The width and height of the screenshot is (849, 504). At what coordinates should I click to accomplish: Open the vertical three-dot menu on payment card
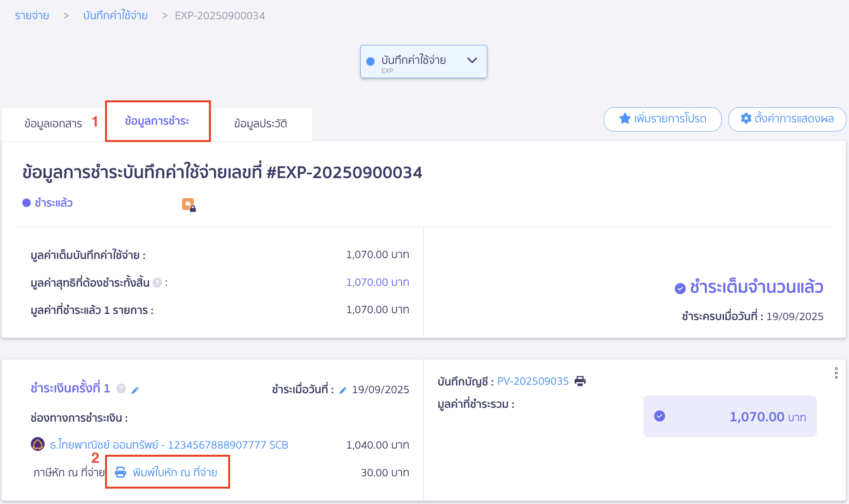[836, 372]
